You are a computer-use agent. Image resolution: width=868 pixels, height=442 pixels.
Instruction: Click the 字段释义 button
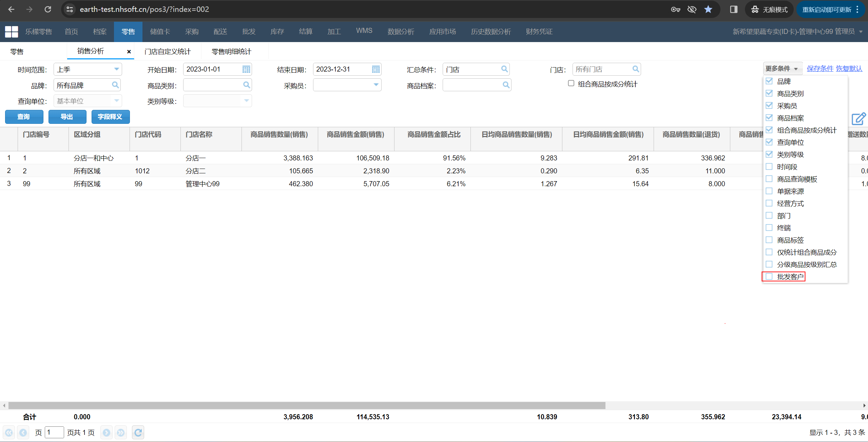pos(111,117)
